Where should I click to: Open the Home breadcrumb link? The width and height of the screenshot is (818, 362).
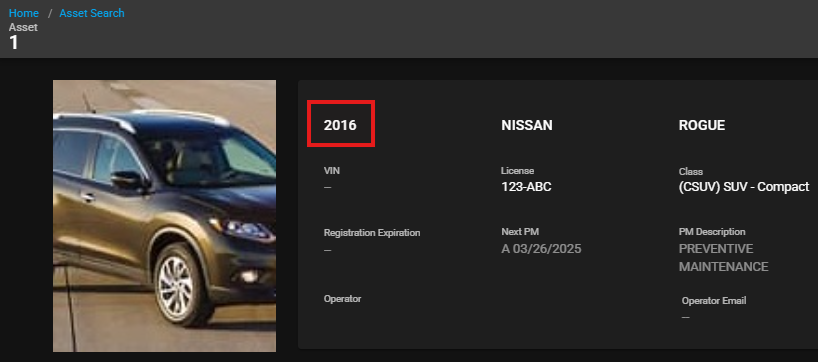[23, 13]
